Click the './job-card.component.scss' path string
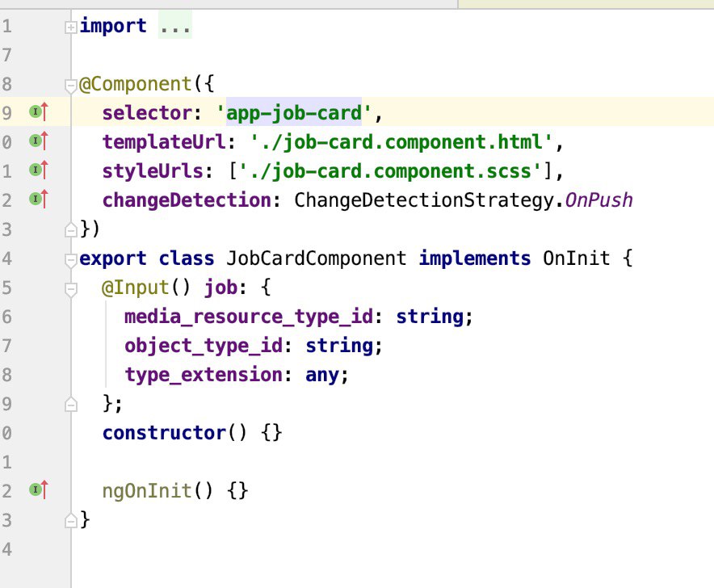This screenshot has height=588, width=714. (390, 171)
